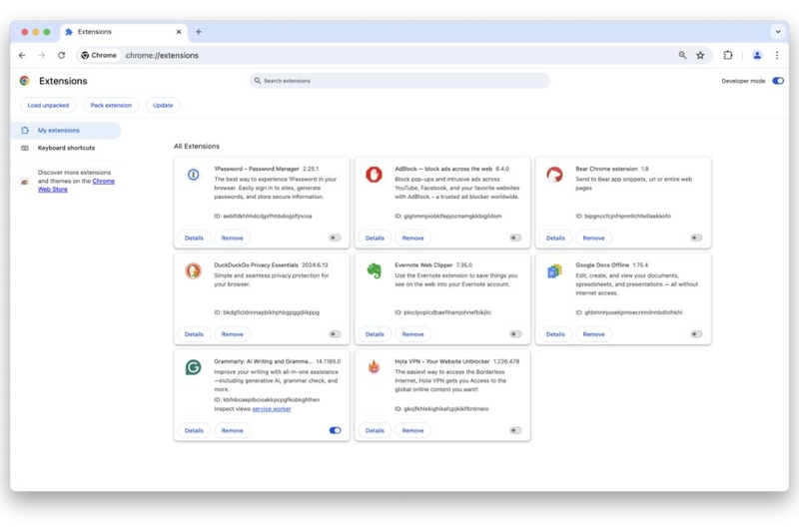Click the Update button
This screenshot has height=532, width=799.
[x=163, y=106]
